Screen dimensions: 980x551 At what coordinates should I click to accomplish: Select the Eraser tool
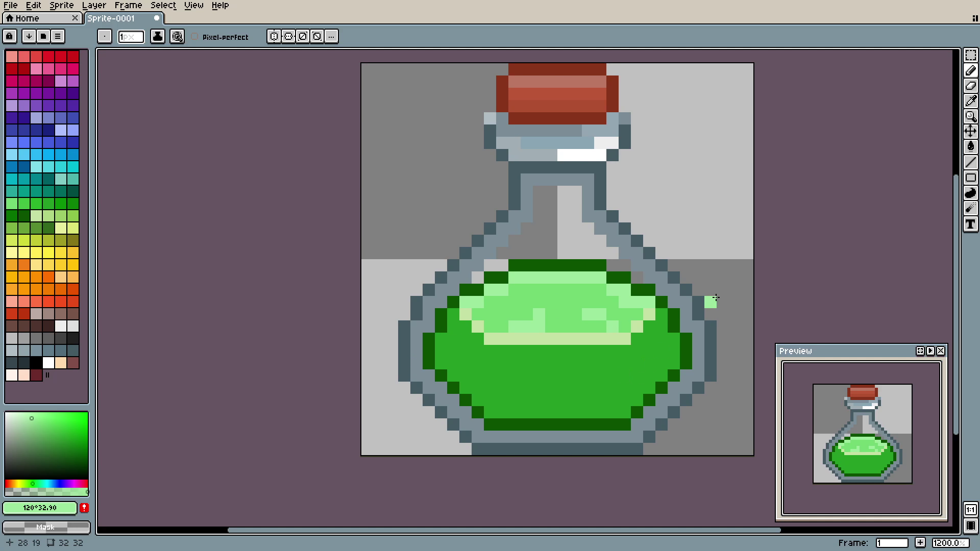click(x=970, y=86)
